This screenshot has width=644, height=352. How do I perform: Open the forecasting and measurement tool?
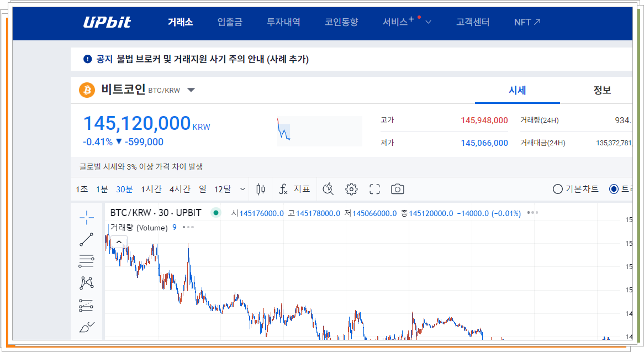pos(86,305)
